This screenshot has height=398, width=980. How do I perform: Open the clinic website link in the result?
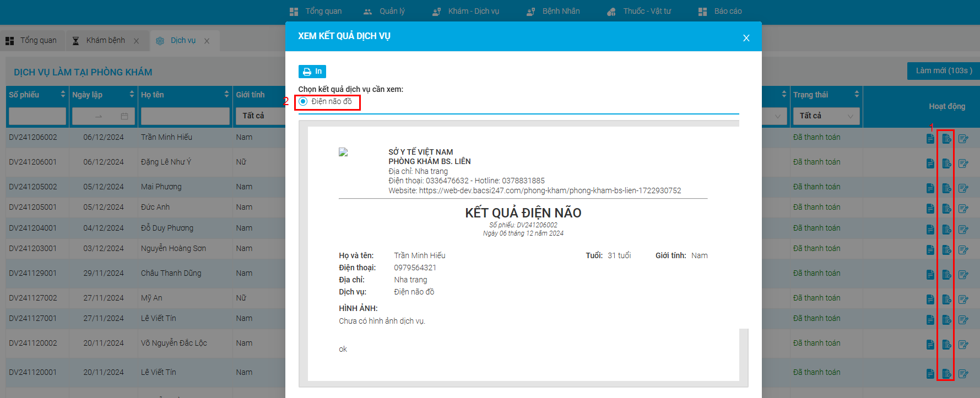coord(550,190)
